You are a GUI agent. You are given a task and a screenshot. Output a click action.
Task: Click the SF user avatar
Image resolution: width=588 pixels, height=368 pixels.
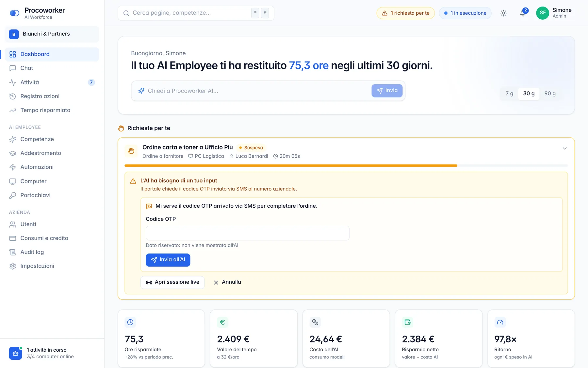tap(543, 13)
